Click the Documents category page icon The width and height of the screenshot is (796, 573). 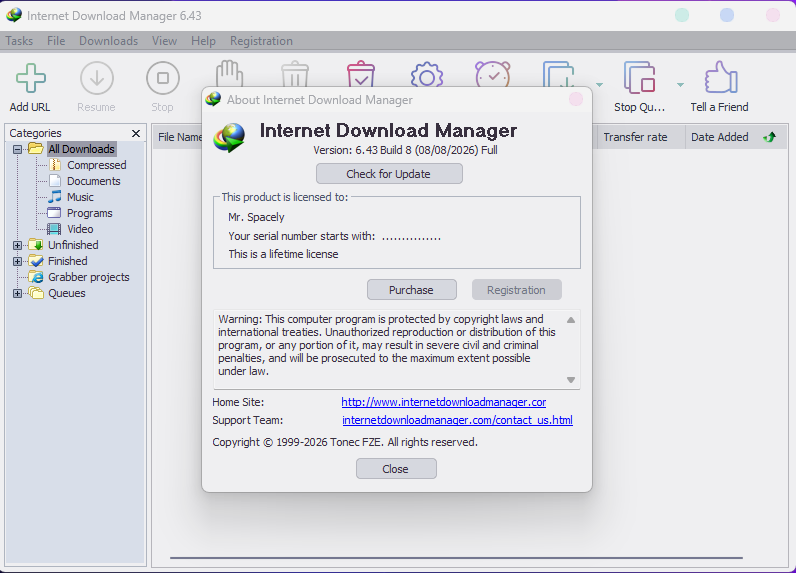click(55, 181)
